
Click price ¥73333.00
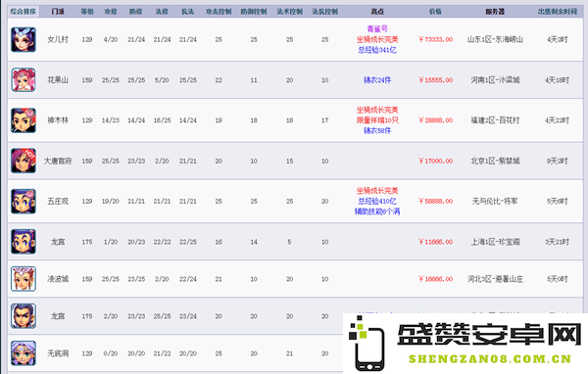(x=435, y=39)
